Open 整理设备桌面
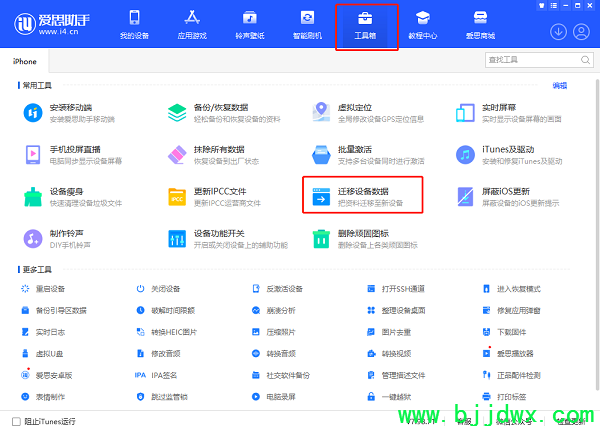This screenshot has height=432, width=600. tap(396, 310)
